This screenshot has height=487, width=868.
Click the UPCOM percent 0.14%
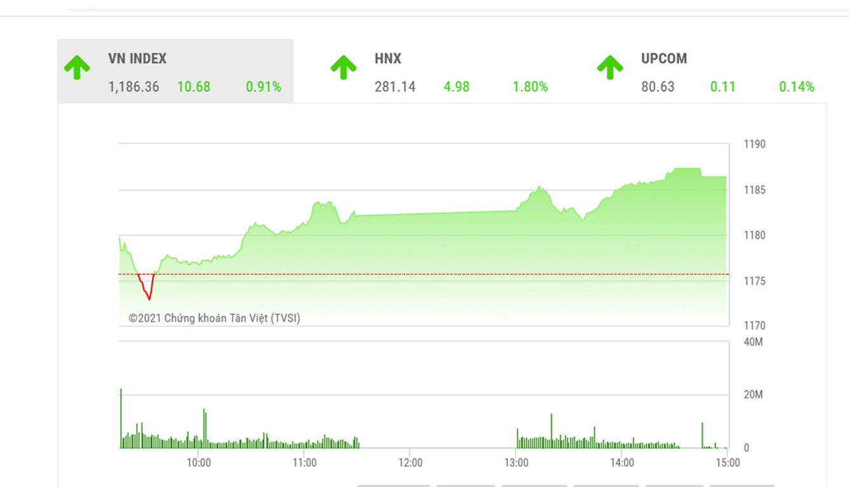click(797, 87)
